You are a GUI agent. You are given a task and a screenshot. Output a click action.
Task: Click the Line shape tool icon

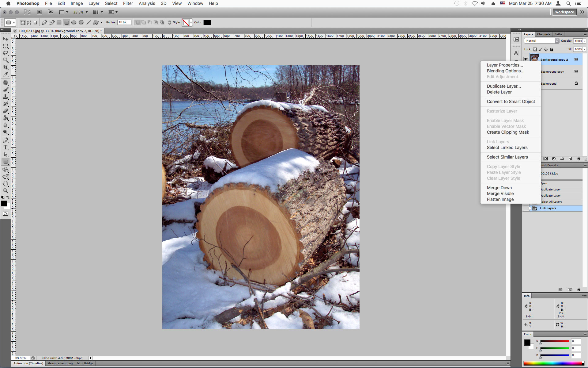point(89,22)
